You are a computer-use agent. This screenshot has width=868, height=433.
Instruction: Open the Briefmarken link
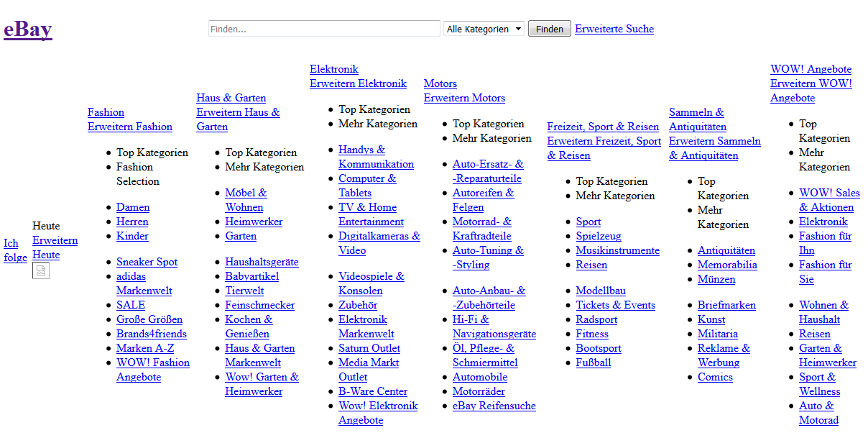726,305
